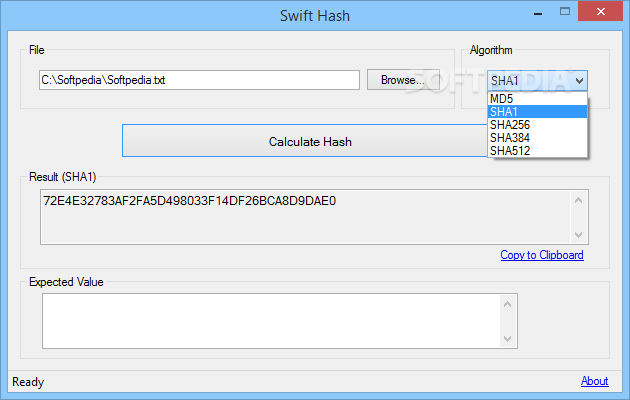630x400 pixels.
Task: Select SHA512 hashing algorithm
Action: coord(537,151)
